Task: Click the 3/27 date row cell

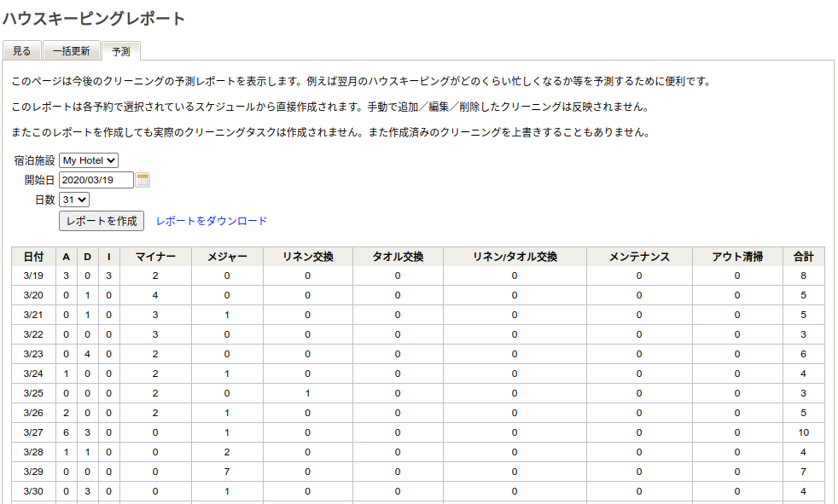Action: click(x=34, y=432)
